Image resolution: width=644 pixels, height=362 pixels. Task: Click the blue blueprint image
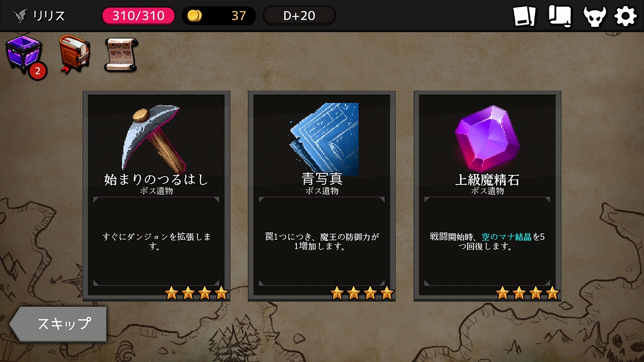pyautogui.click(x=324, y=139)
